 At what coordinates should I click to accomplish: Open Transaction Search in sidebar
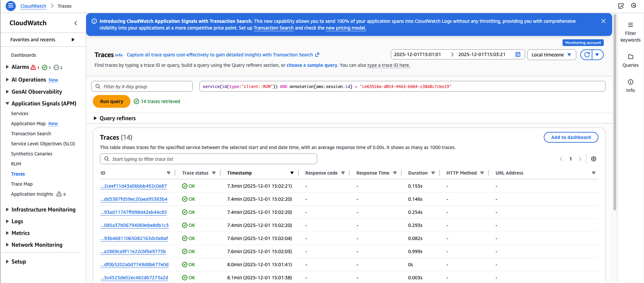click(31, 134)
